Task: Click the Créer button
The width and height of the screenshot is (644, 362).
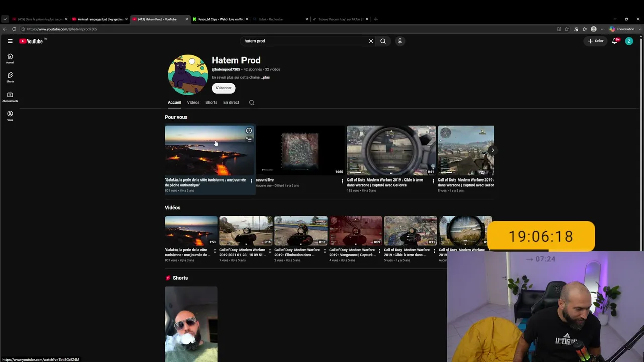Action: pos(596,41)
